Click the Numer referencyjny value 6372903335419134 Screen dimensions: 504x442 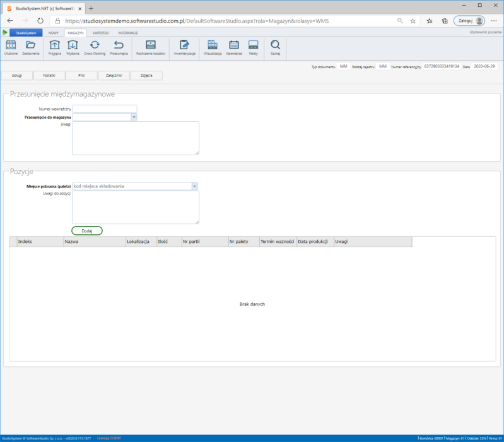442,66
